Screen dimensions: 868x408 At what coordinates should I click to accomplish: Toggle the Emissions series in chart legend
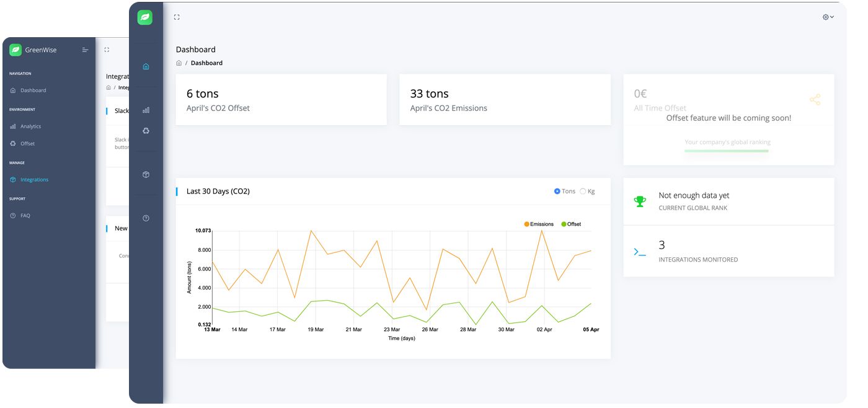click(540, 224)
